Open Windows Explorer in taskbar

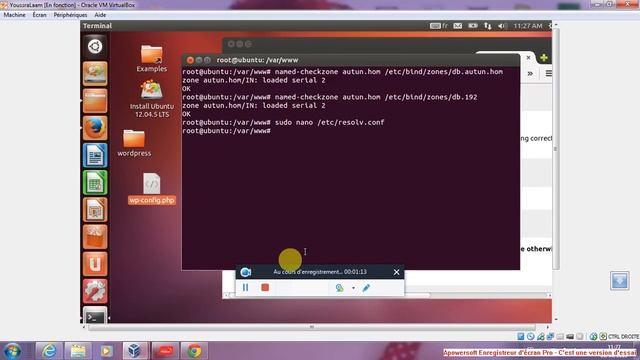pyautogui.click(x=78, y=351)
